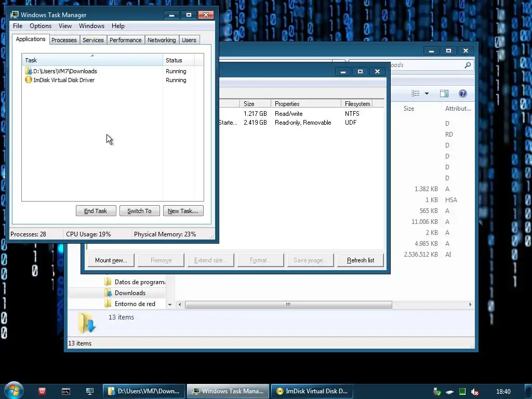Click the Filesystem column header in ImDisk
The image size is (532, 399).
click(x=357, y=104)
